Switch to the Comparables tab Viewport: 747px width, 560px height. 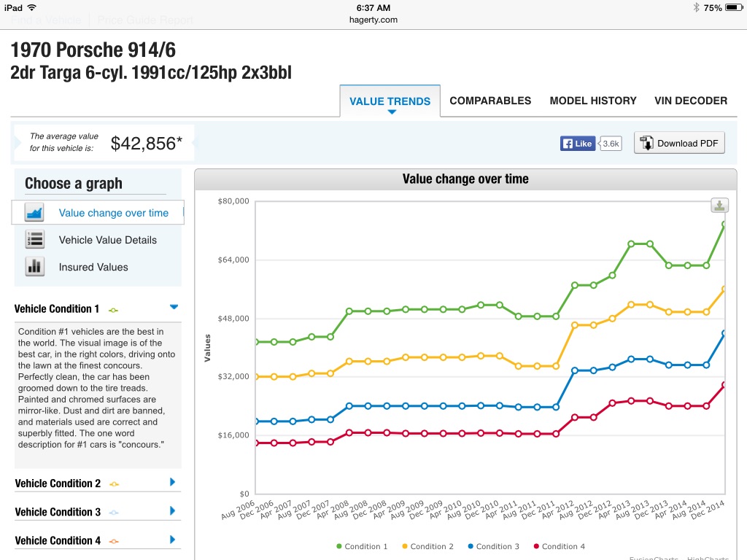(490, 101)
